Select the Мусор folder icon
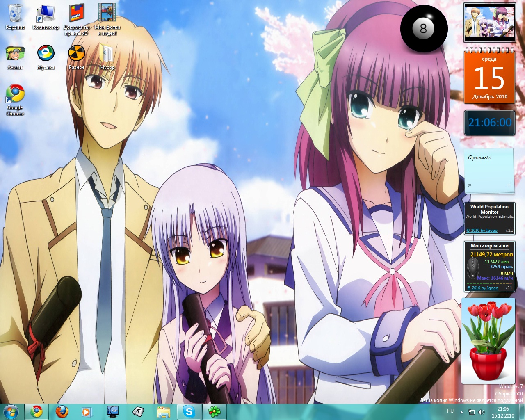The width and height of the screenshot is (525, 420). [107, 57]
